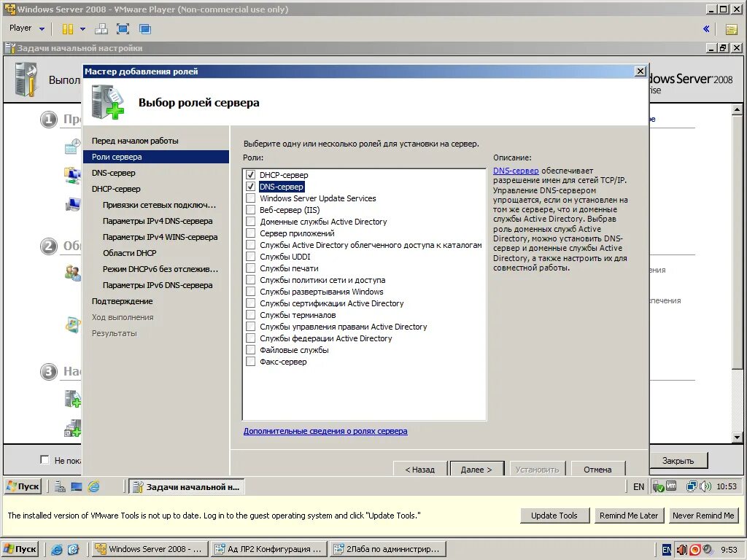Check the Сервер приложений checkbox
Viewport: 747px width, 560px height.
pos(251,233)
